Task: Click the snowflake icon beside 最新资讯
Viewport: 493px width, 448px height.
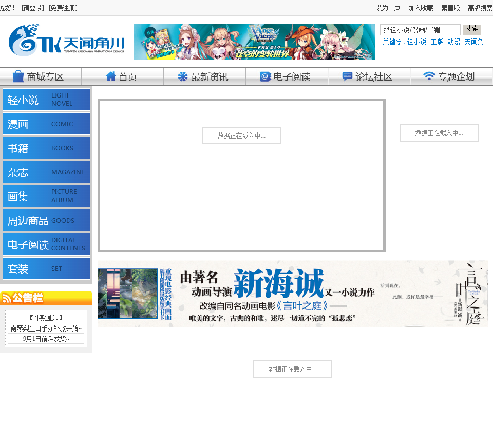Action: 183,76
